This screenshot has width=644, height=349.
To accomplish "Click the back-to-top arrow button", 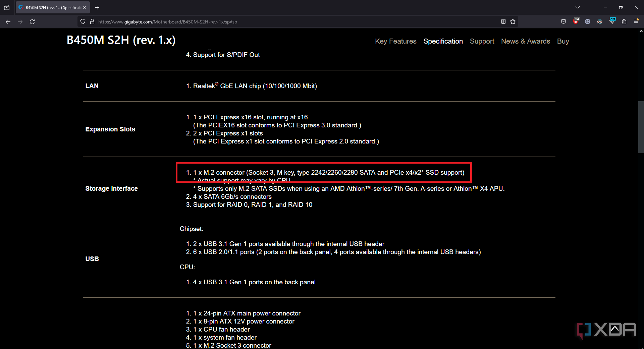I will [614, 329].
